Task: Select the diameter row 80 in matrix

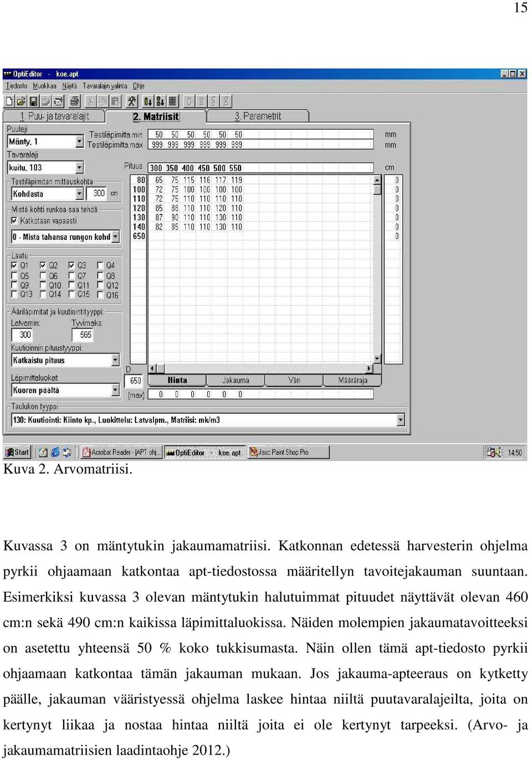Action: tap(139, 180)
